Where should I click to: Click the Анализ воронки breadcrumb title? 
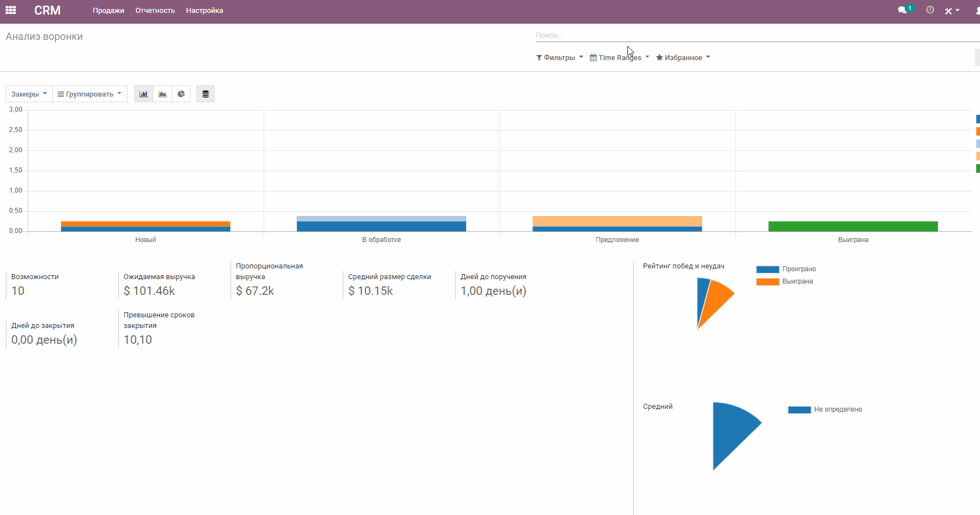coord(44,36)
